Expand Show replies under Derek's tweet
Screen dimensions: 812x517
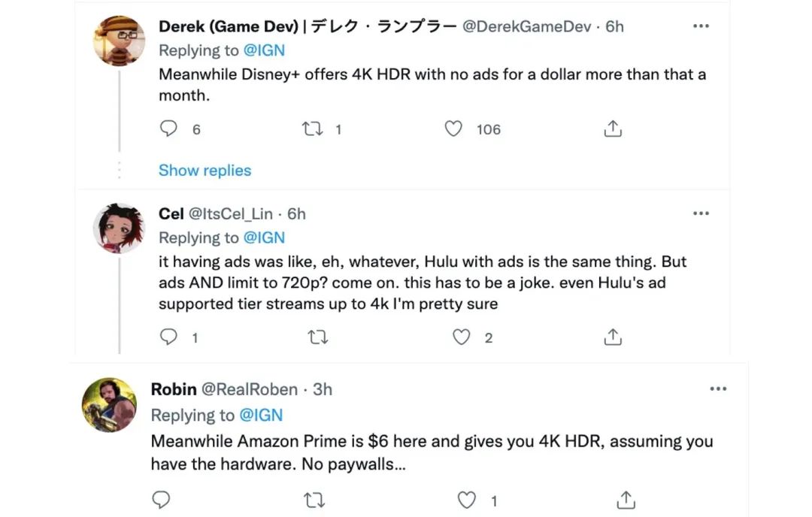(x=205, y=171)
